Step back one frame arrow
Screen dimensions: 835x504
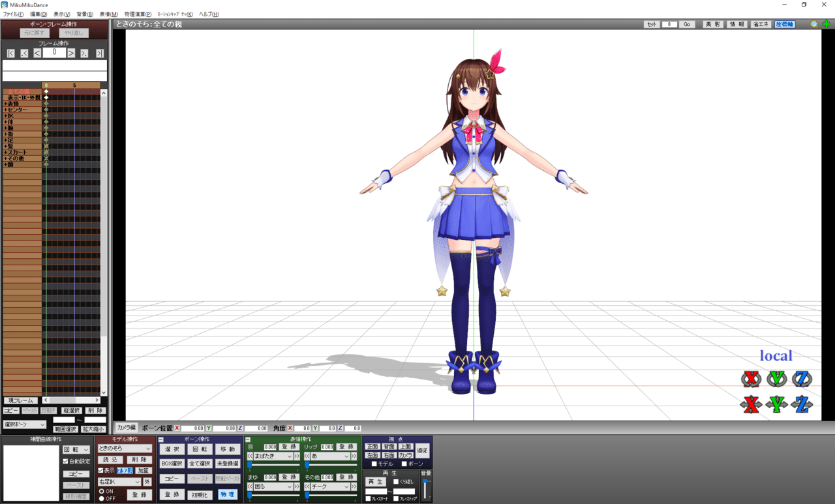pyautogui.click(x=37, y=53)
